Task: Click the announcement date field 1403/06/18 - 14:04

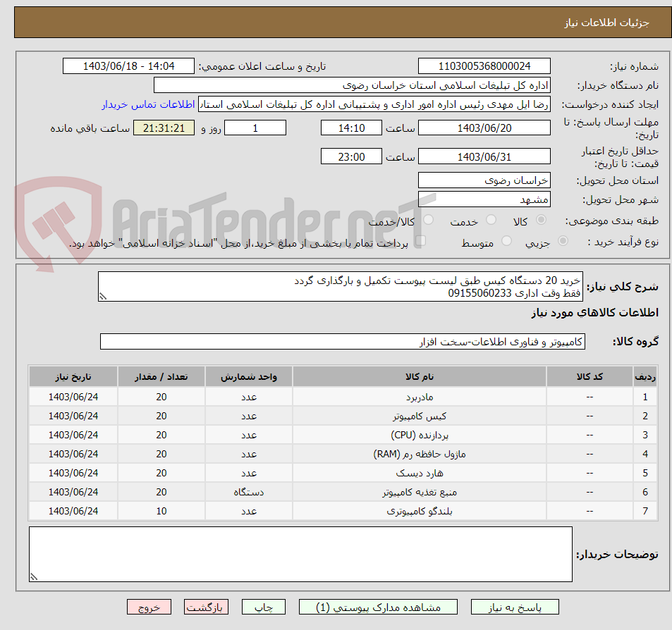Action: tap(128, 66)
